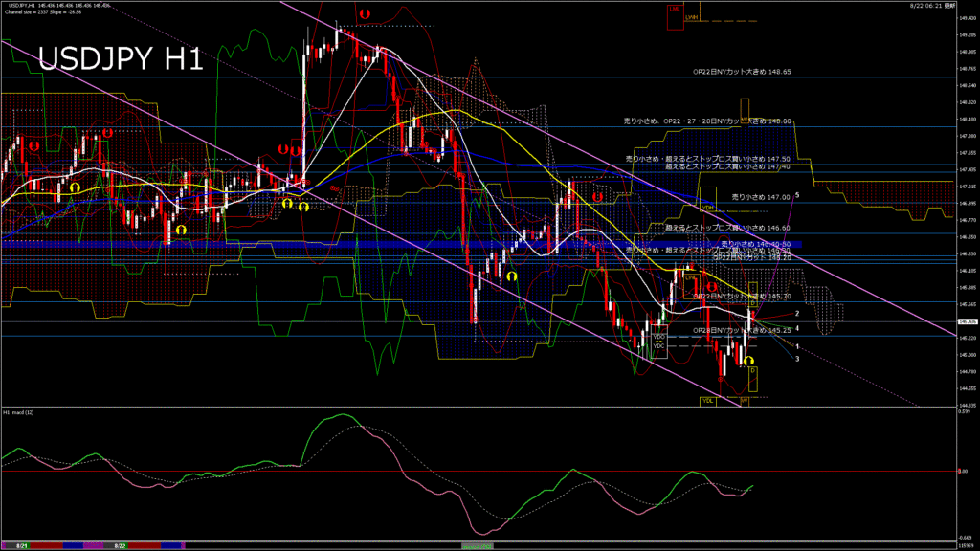Click scenario number 3 at blue projection line
Screen dimensions: 980x551
point(797,359)
